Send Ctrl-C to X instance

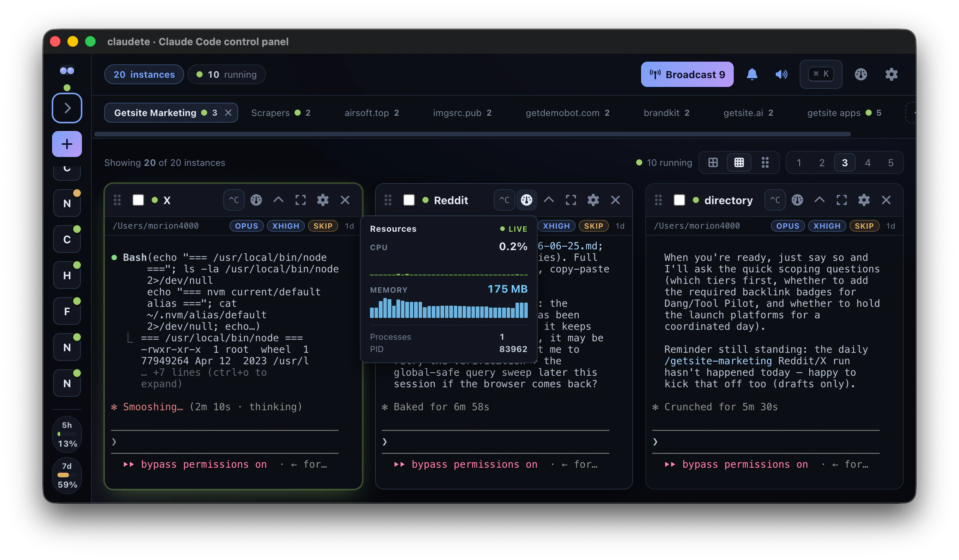(x=234, y=200)
